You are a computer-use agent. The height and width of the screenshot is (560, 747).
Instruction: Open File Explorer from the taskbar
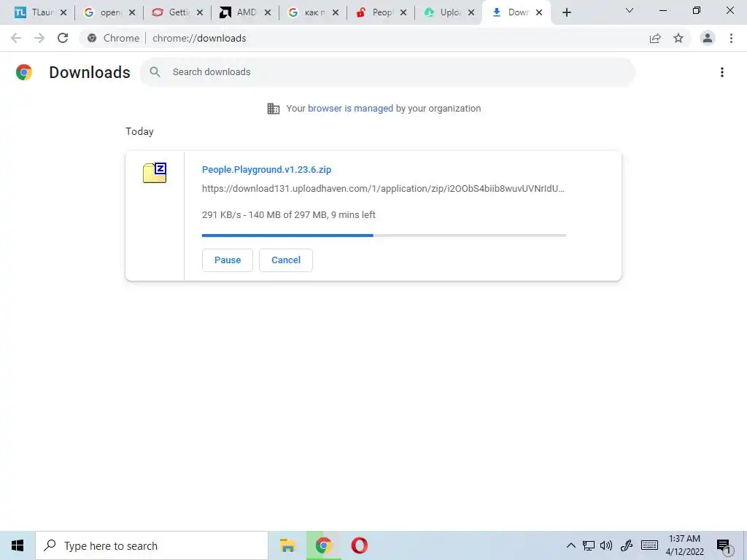[x=287, y=545]
